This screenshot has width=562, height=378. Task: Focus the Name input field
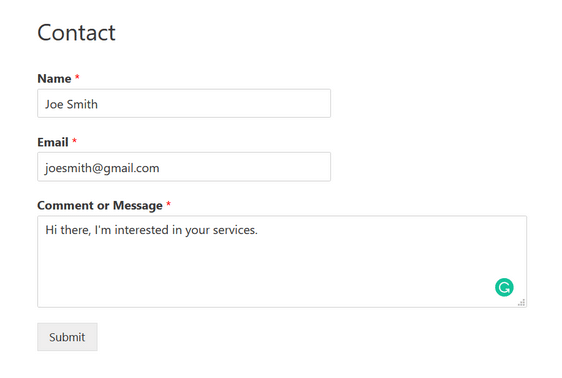pos(184,104)
